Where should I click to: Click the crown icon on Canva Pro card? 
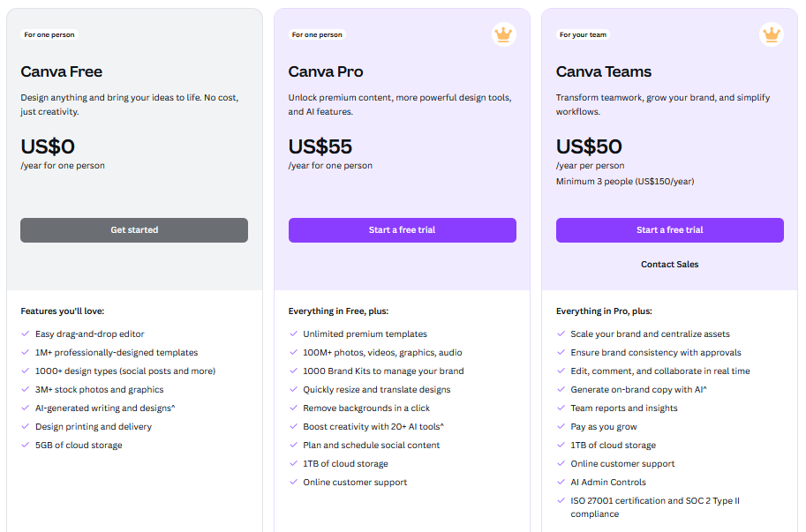pyautogui.click(x=503, y=34)
